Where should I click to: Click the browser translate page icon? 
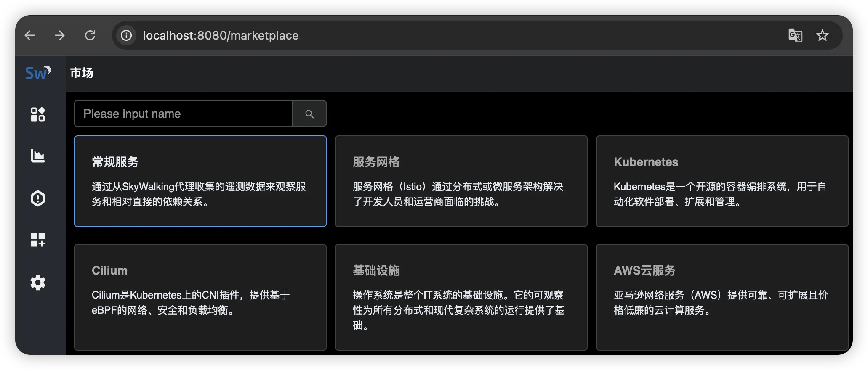(795, 35)
